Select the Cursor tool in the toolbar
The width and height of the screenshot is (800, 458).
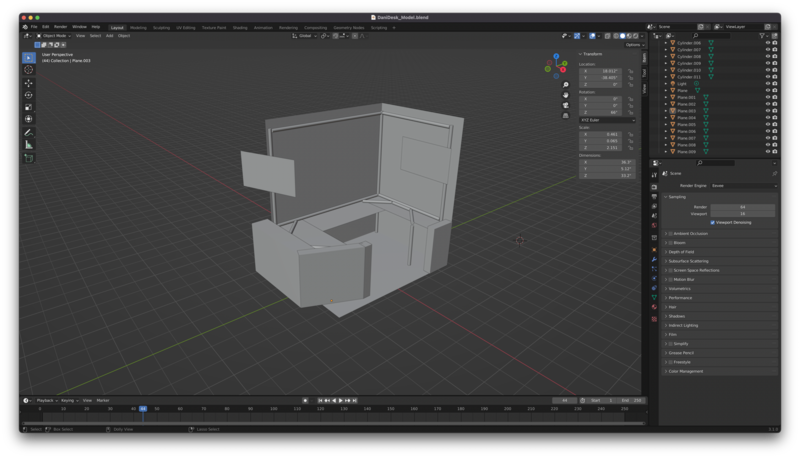(28, 70)
